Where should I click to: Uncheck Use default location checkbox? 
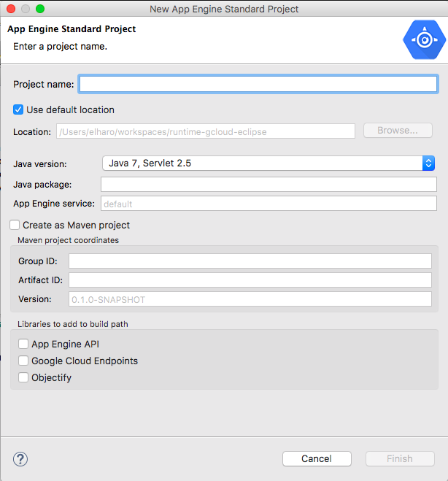pos(18,109)
